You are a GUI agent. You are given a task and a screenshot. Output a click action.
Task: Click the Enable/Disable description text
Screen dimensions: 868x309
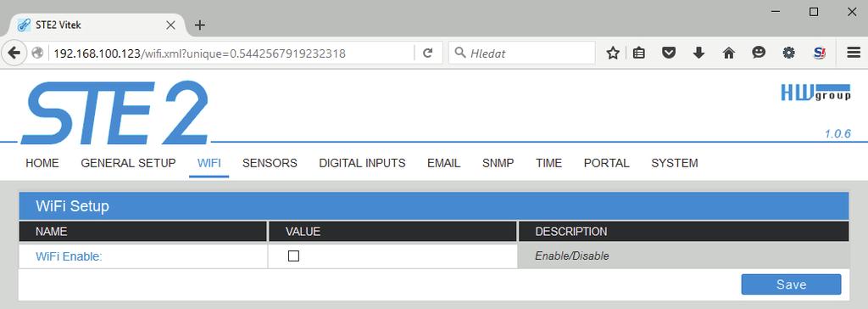[x=572, y=256]
